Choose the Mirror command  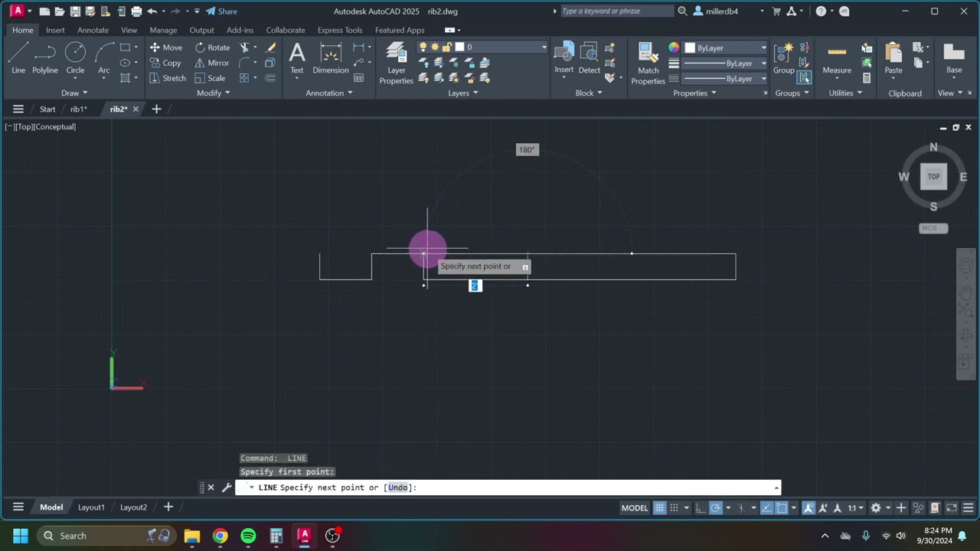[x=212, y=63]
